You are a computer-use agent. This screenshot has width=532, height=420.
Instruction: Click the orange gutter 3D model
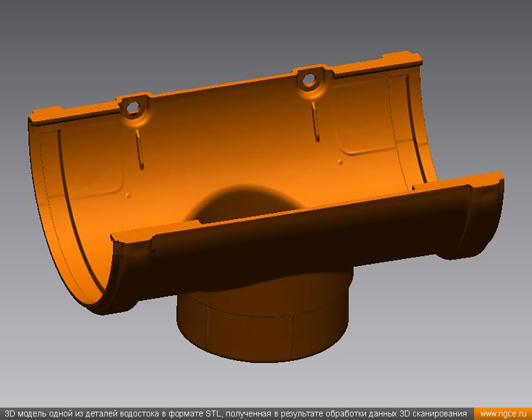pyautogui.click(x=266, y=207)
